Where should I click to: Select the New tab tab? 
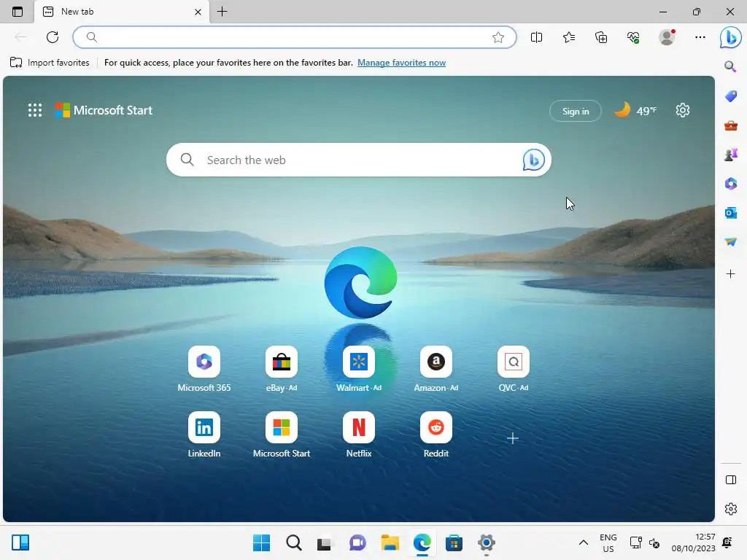click(123, 12)
